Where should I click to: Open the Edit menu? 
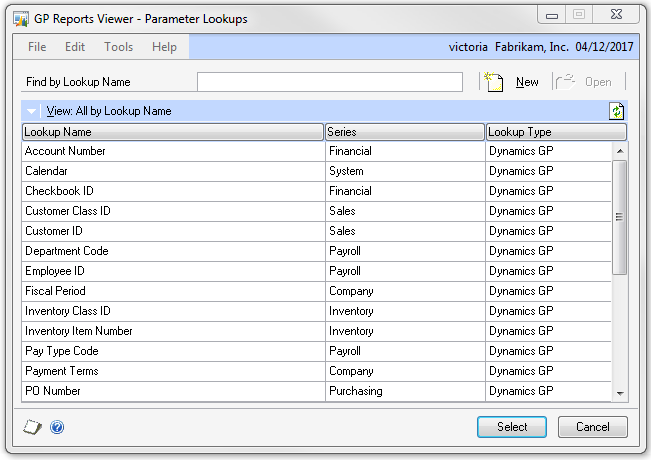[x=75, y=47]
